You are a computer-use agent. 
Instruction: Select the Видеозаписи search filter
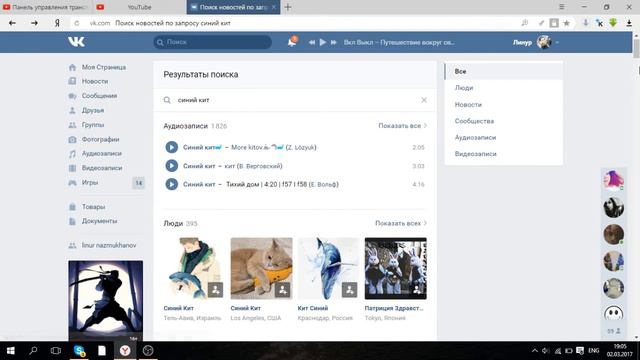[x=504, y=154]
